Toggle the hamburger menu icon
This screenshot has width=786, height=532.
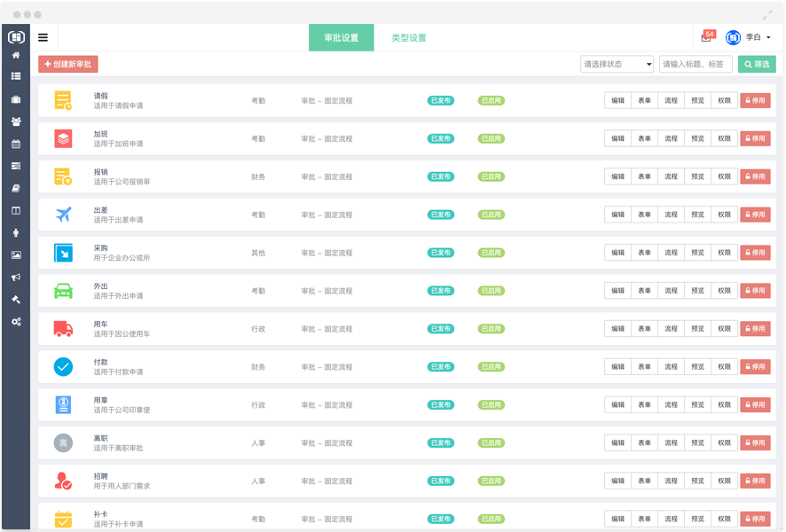click(43, 37)
